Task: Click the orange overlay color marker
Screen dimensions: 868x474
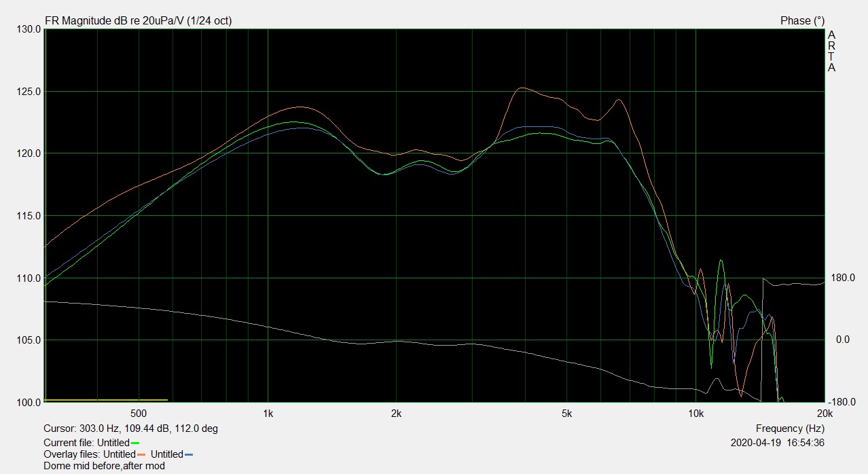Action: (141, 454)
